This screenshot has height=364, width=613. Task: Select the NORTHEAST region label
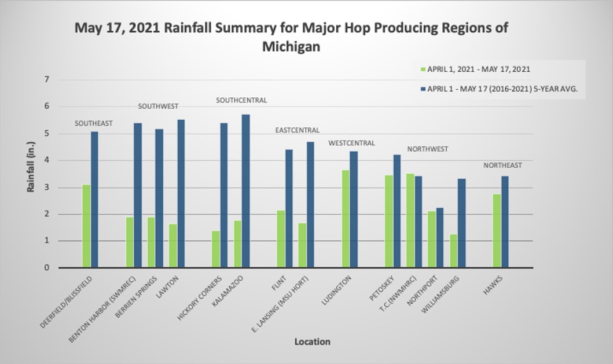click(502, 166)
